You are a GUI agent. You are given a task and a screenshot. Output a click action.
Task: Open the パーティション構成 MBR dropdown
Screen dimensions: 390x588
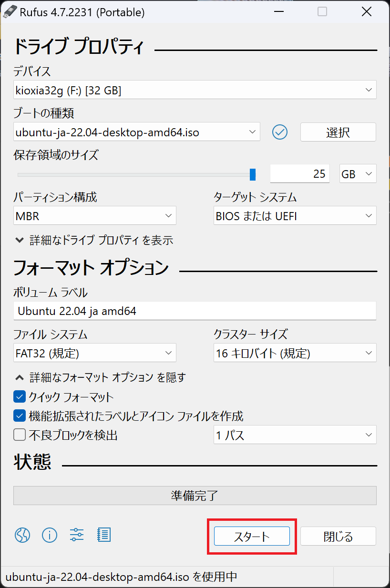click(x=95, y=216)
